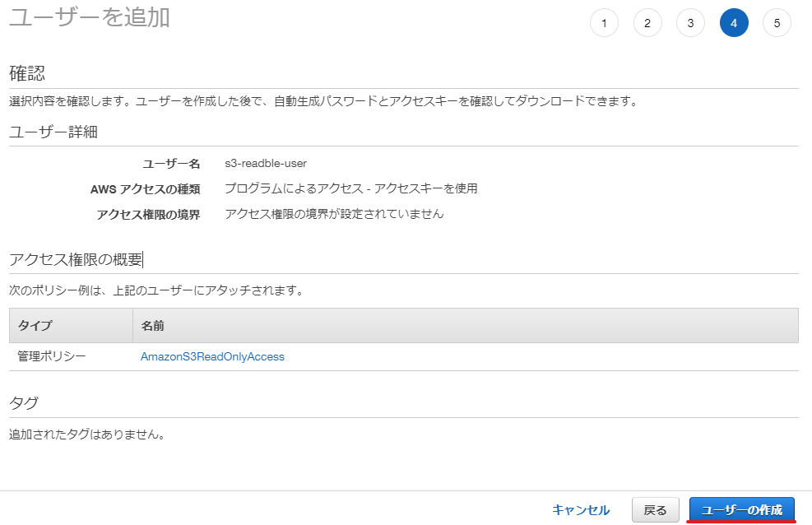Select the active step 4 circle
Viewport: 812px width, 525px height.
tap(734, 23)
